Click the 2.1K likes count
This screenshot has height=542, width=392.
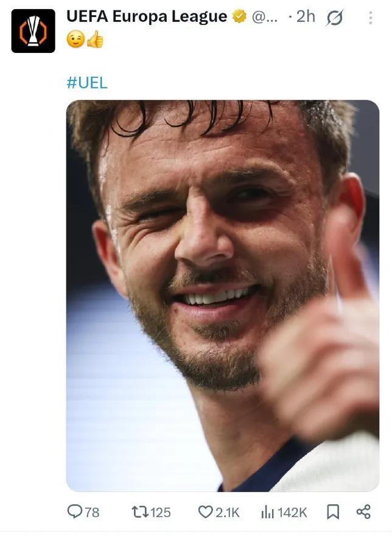click(226, 512)
